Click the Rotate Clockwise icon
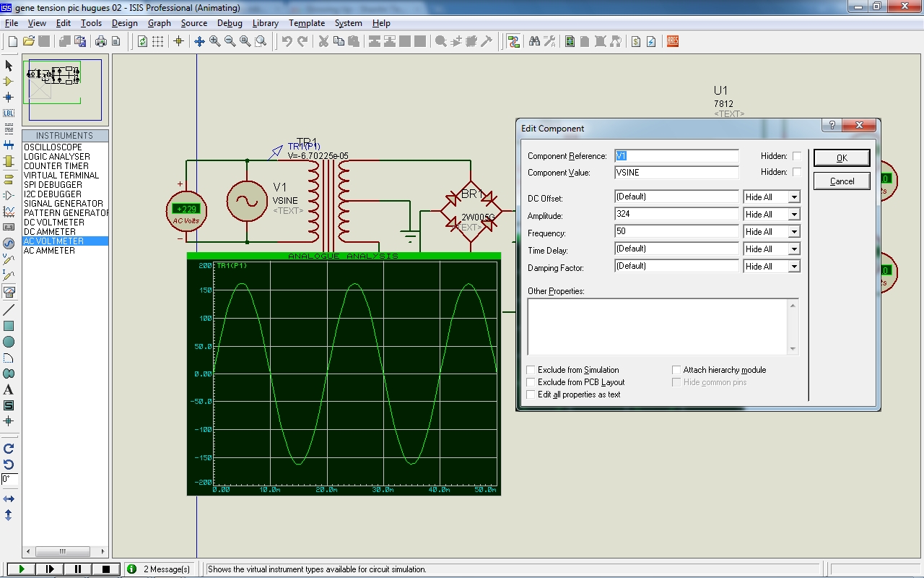 tap(9, 449)
